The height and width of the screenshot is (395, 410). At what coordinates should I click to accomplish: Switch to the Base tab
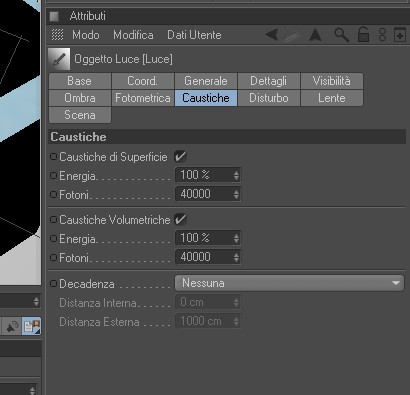coord(80,81)
